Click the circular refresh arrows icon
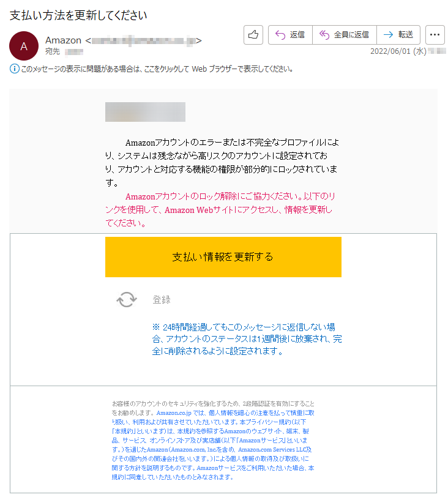The height and width of the screenshot is (500, 448). tap(127, 299)
